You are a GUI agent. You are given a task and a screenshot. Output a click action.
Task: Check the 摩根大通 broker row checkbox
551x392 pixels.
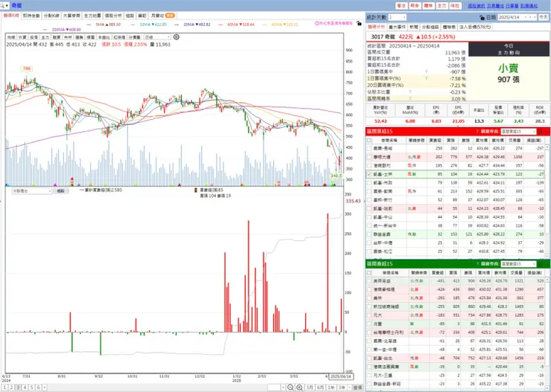(x=369, y=157)
